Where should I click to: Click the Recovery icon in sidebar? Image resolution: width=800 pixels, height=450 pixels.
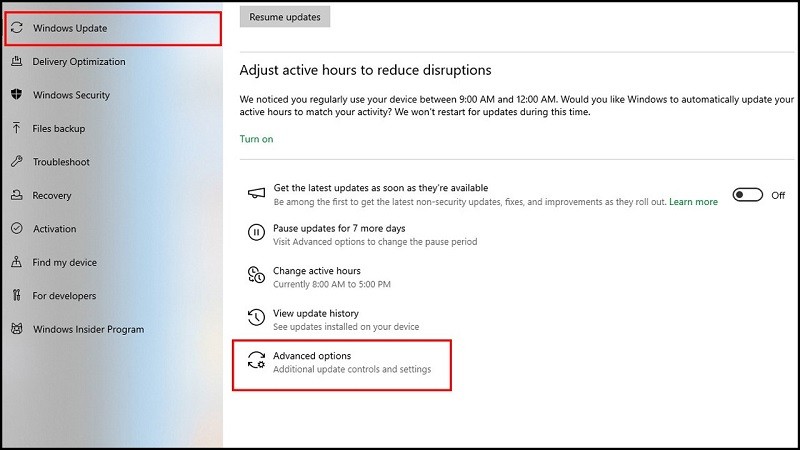pyautogui.click(x=16, y=196)
